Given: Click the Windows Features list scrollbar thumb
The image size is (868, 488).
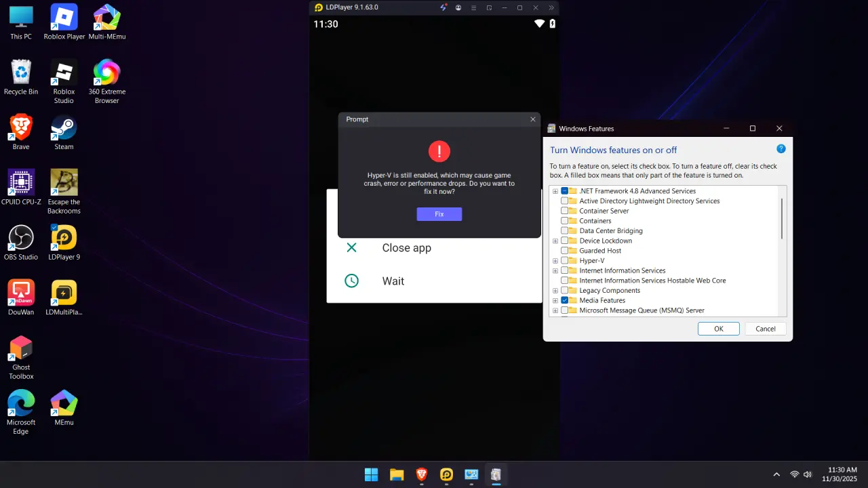Looking at the screenshot, I should (782, 218).
